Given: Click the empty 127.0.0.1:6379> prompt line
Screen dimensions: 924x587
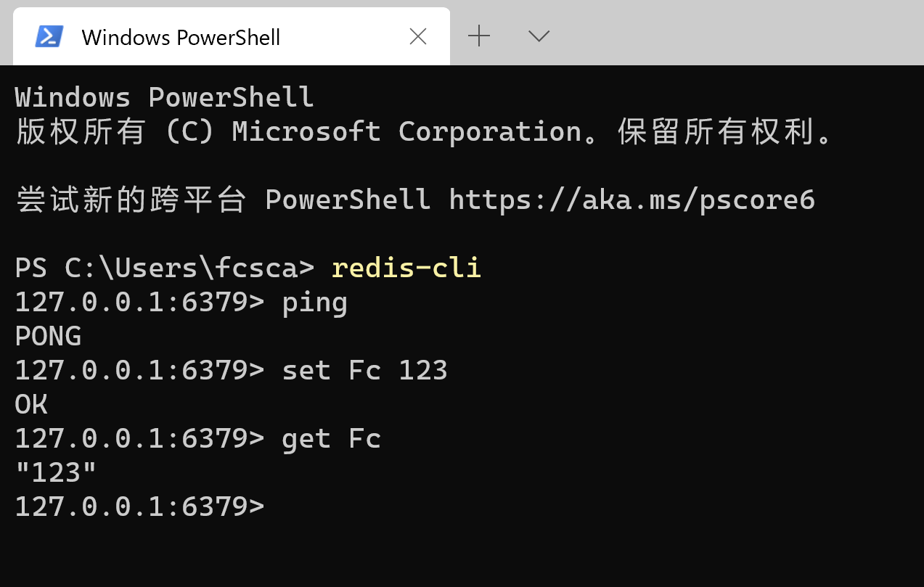Looking at the screenshot, I should [140, 506].
